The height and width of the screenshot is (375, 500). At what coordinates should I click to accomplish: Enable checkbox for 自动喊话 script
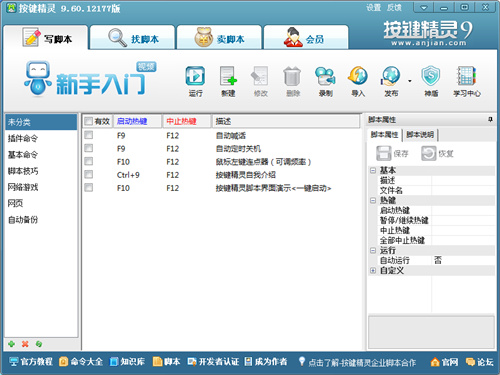tap(89, 135)
